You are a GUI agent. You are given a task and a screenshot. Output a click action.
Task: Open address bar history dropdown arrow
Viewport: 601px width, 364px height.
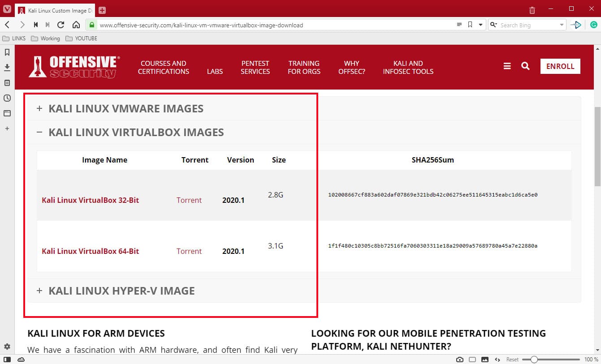481,25
